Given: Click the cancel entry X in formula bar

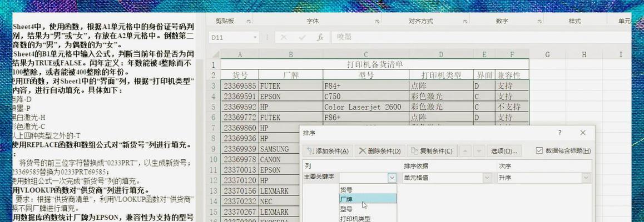Looking at the screenshot, I should point(284,37).
